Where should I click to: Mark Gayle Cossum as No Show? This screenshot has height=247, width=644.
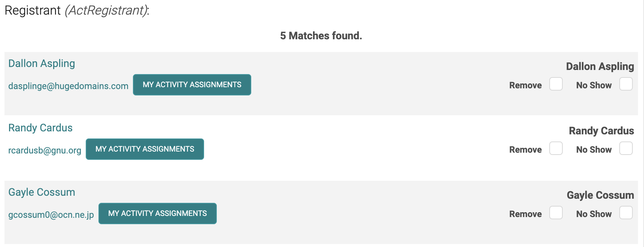626,213
